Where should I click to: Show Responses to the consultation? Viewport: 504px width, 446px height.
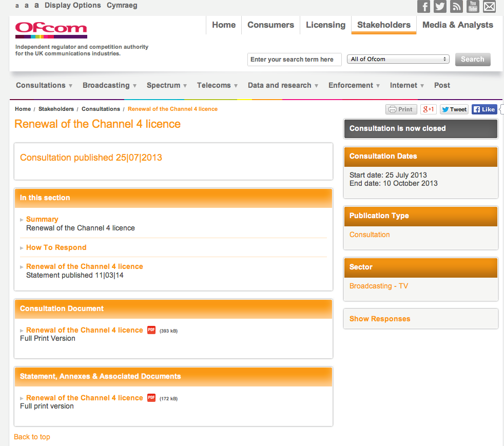(380, 319)
